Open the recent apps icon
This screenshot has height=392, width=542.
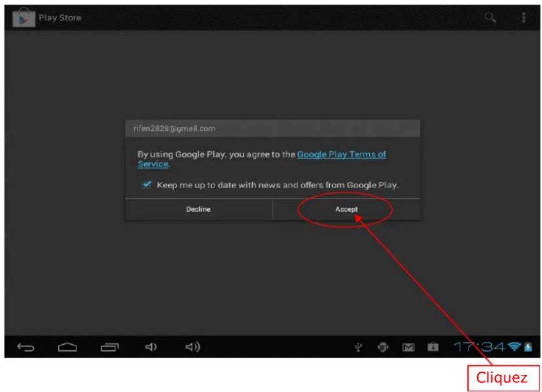click(x=110, y=347)
